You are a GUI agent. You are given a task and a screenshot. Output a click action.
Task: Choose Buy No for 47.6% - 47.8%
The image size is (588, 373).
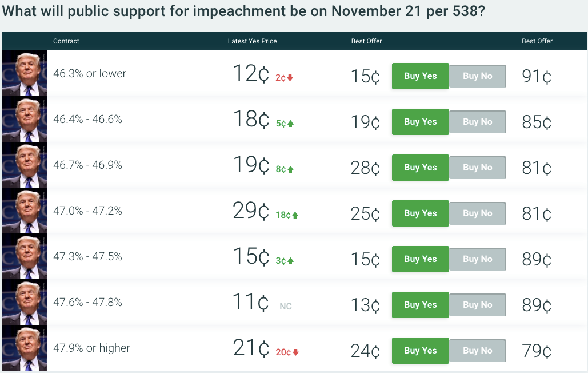tap(477, 305)
